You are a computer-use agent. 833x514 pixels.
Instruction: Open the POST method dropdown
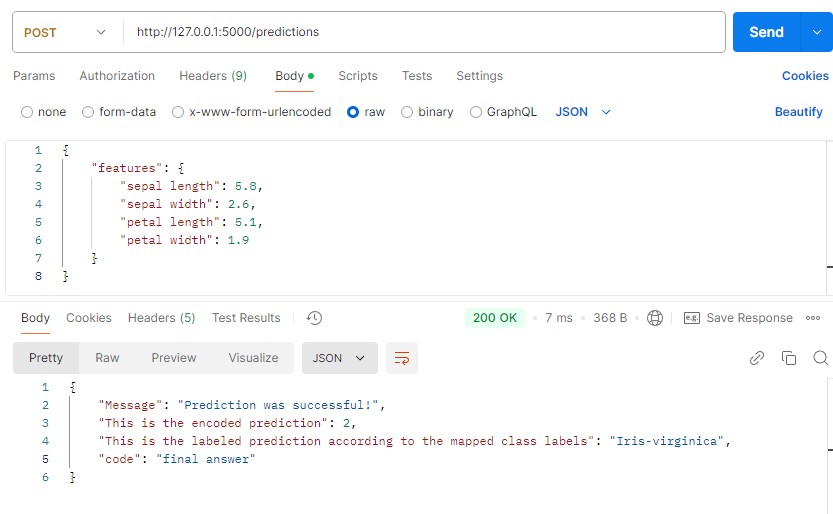click(x=65, y=32)
